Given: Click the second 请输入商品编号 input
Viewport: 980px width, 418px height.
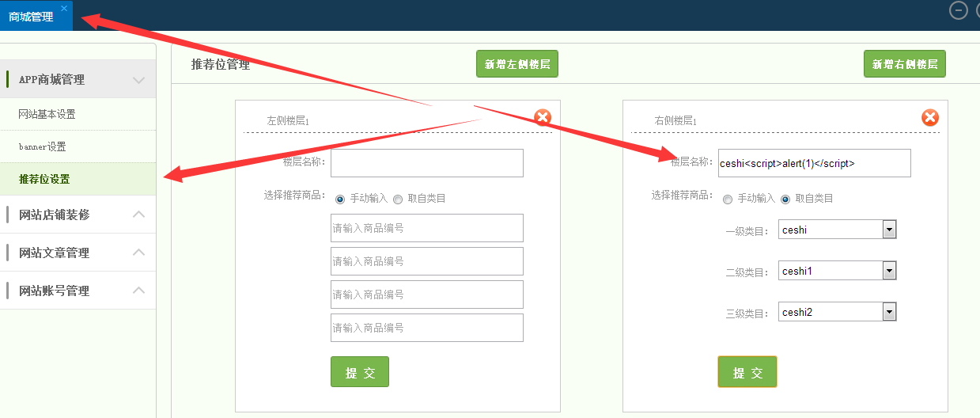Looking at the screenshot, I should [x=427, y=261].
